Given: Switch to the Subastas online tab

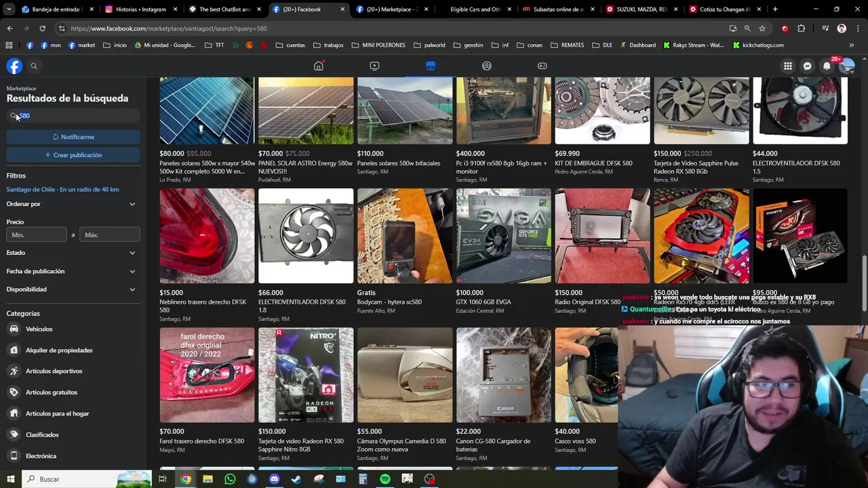Looking at the screenshot, I should coord(559,9).
